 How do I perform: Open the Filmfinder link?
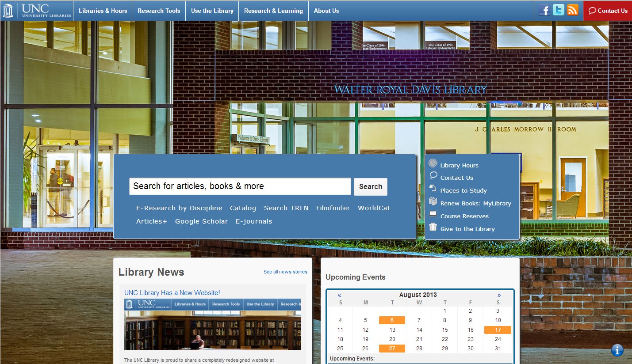tap(333, 208)
